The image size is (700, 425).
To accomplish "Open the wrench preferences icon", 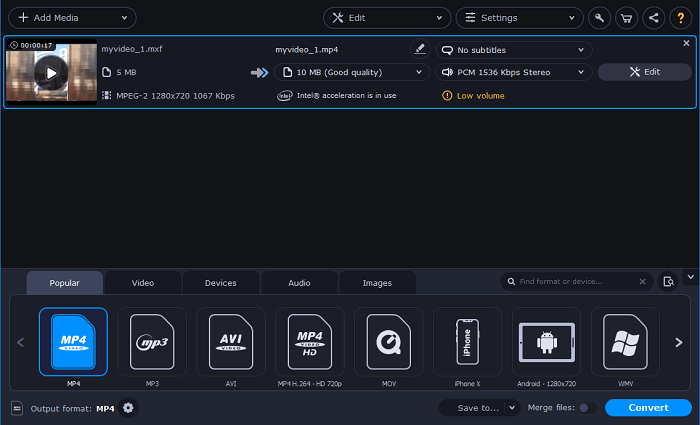I will coord(600,18).
